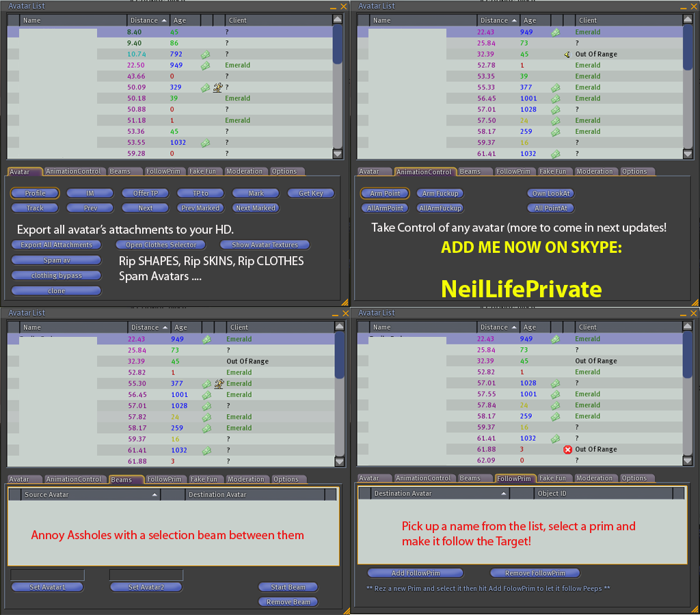
Task: Click scroll-down arrow of FollowPrim window's avatar list
Action: (688, 461)
